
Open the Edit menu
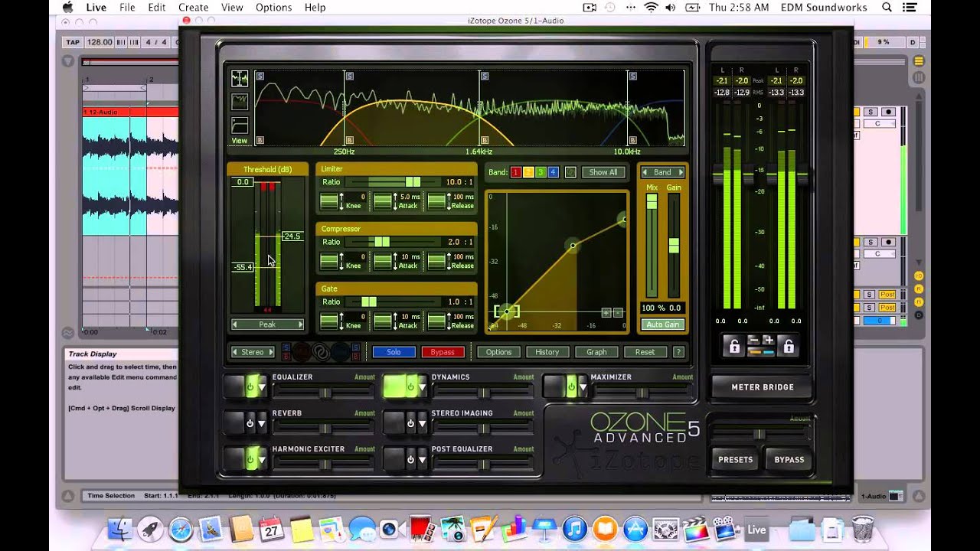(x=157, y=8)
